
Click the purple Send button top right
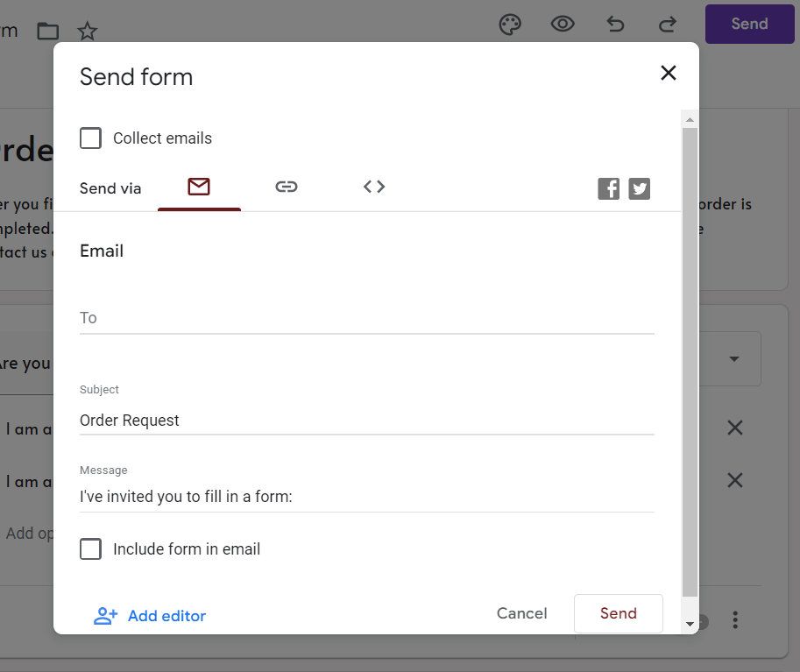tap(749, 24)
